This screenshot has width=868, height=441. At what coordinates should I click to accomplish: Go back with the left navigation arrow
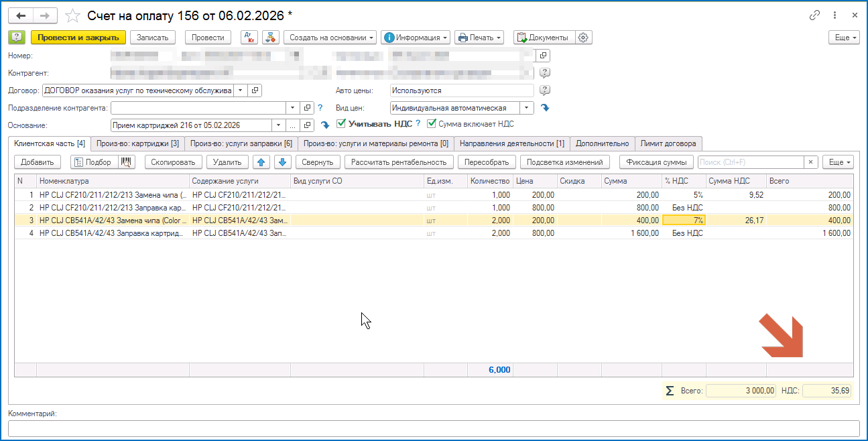[x=21, y=15]
